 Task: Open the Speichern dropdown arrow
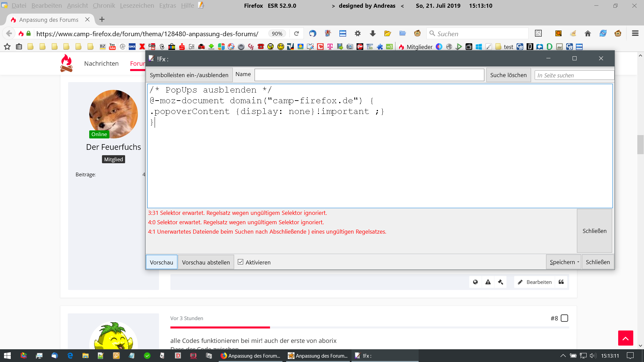tap(578, 262)
